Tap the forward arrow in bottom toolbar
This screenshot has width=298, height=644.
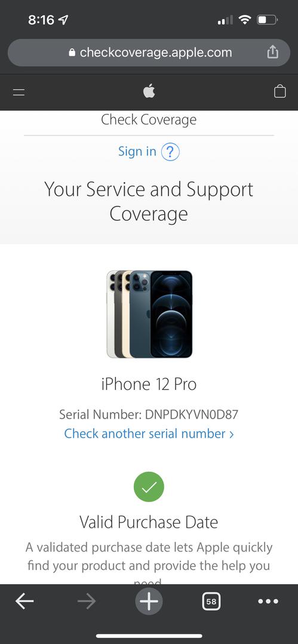click(x=87, y=601)
